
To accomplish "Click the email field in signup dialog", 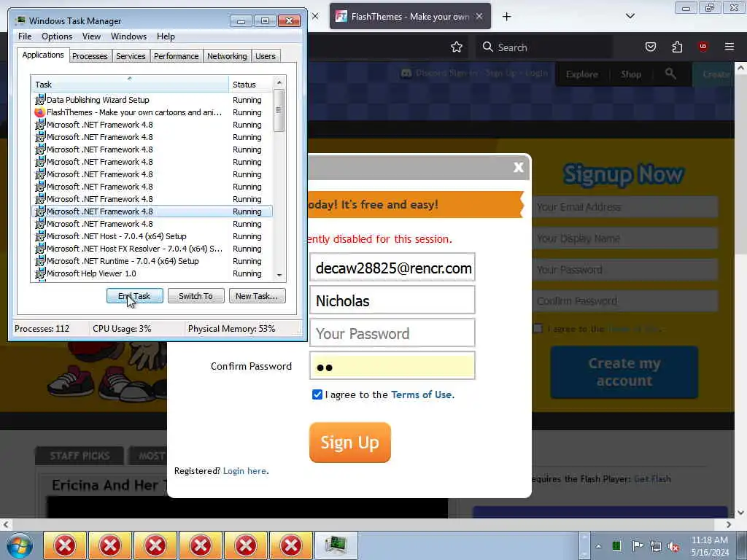I will [x=392, y=268].
